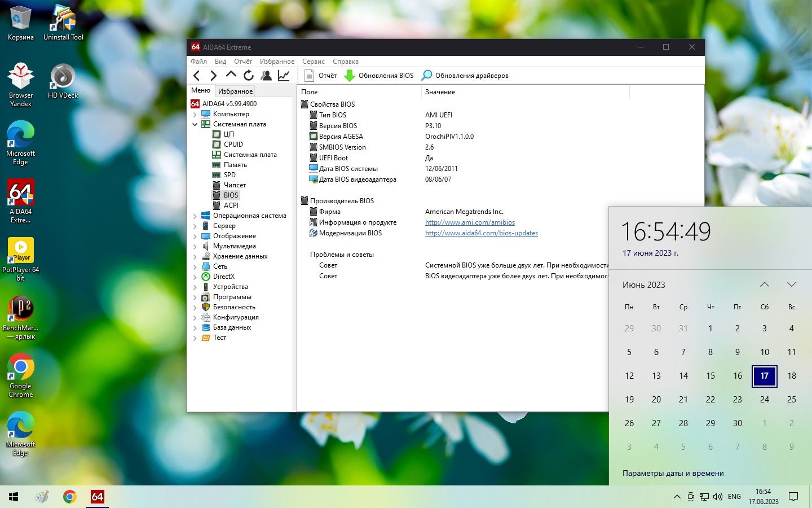The image size is (812, 508).
Task: Refresh the AIDA64 page
Action: point(249,76)
